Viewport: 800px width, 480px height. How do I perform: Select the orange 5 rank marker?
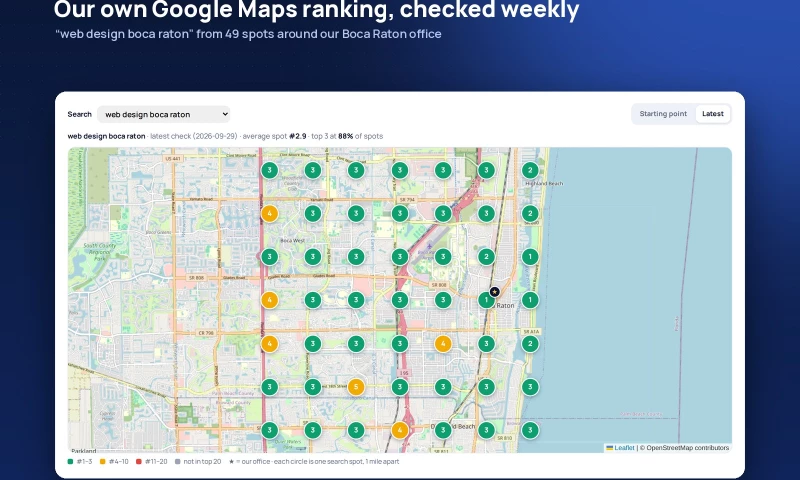[x=356, y=387]
